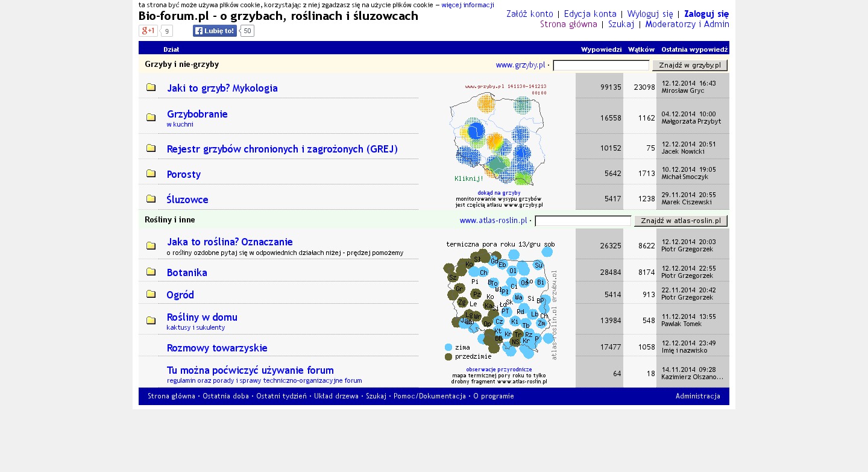Focus the grzyby.pl search text field
The image size is (868, 472).
point(600,65)
